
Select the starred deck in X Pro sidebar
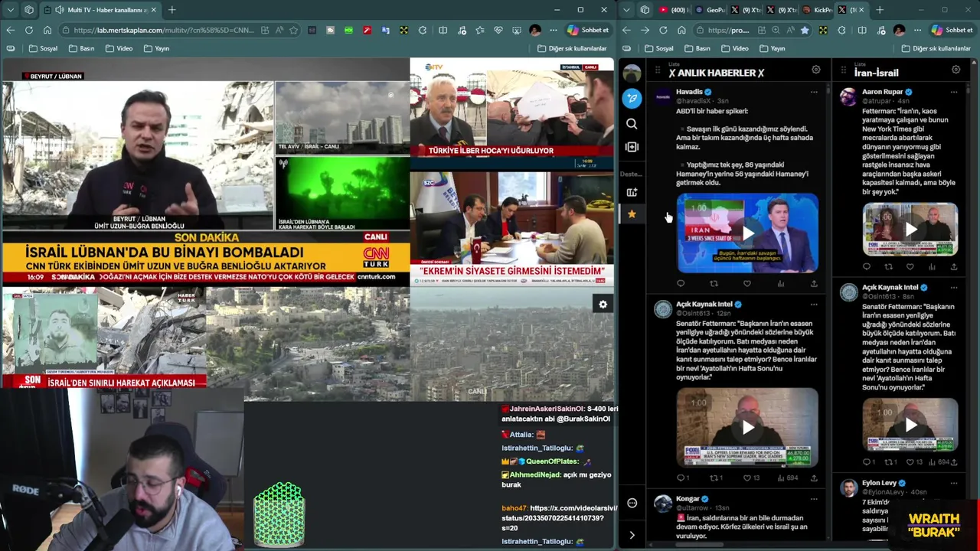632,214
